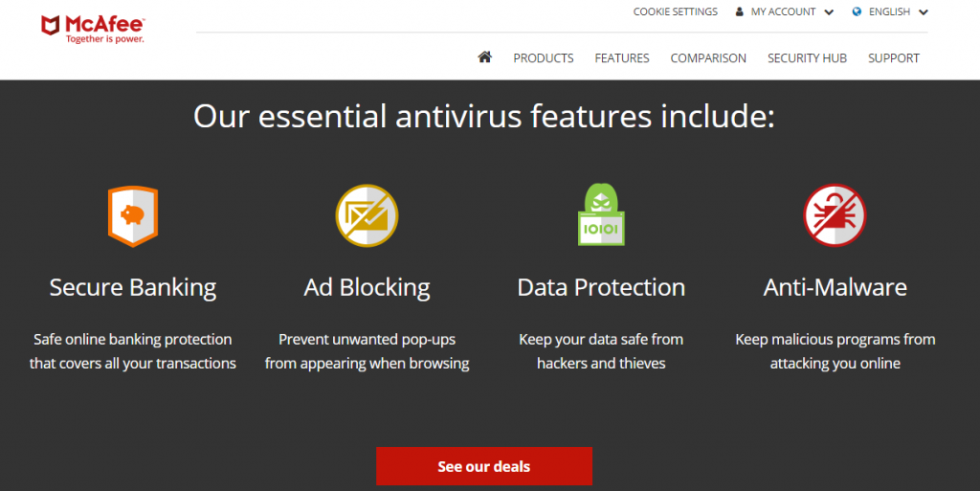Open the Security Hub section

click(x=807, y=58)
